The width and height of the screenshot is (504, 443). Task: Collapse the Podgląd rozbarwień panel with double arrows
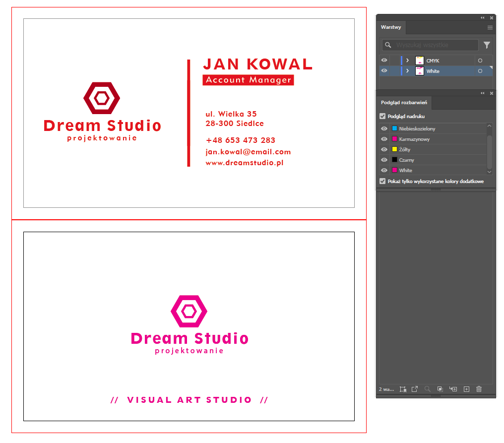pos(482,93)
